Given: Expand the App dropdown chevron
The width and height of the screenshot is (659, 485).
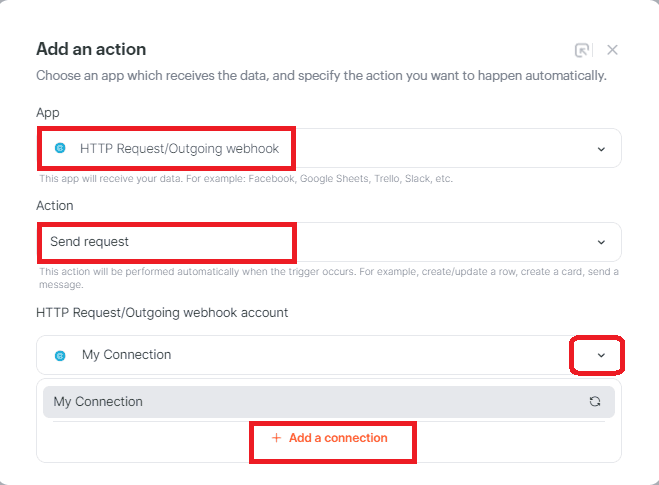Looking at the screenshot, I should (x=601, y=149).
